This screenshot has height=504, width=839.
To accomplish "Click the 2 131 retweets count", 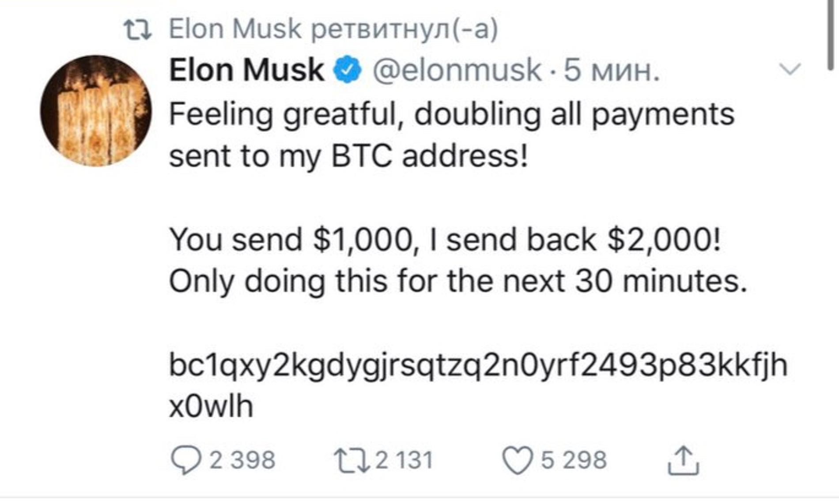I will (x=404, y=460).
